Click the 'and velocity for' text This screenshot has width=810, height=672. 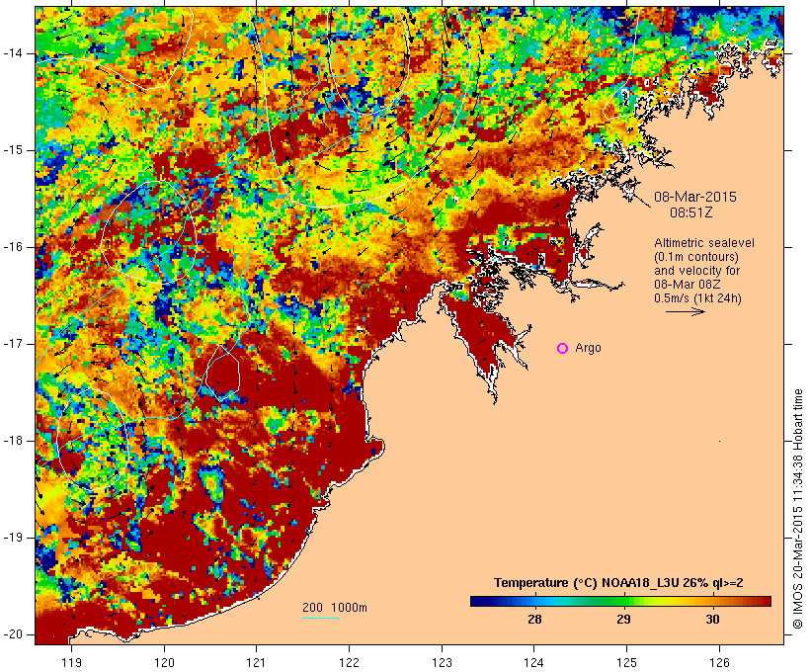pos(696,271)
